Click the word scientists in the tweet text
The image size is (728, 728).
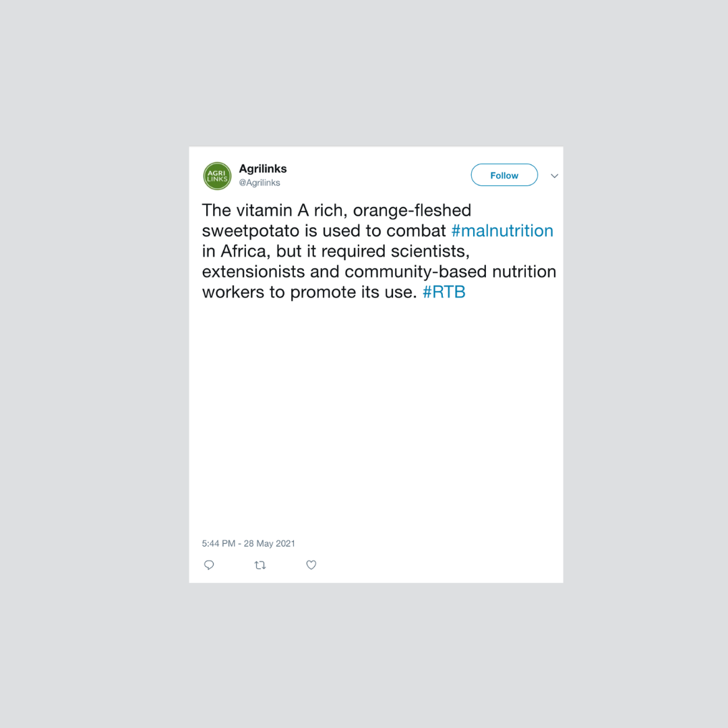(x=430, y=251)
